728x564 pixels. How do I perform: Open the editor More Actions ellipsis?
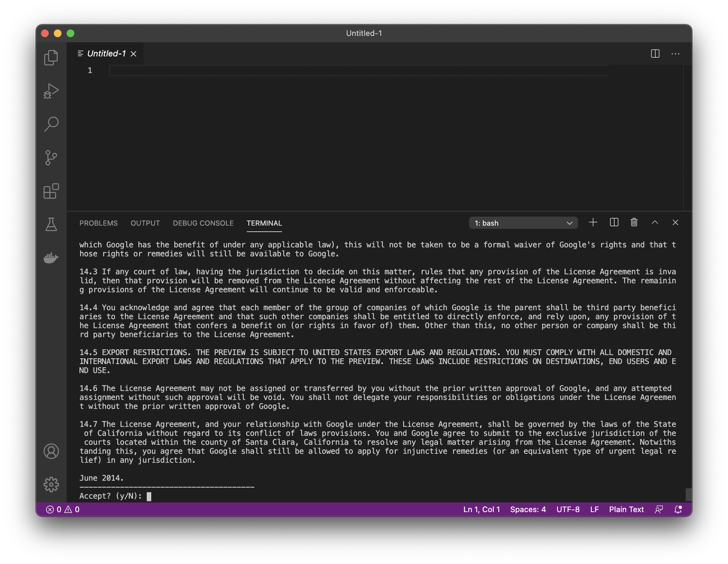[x=675, y=54]
